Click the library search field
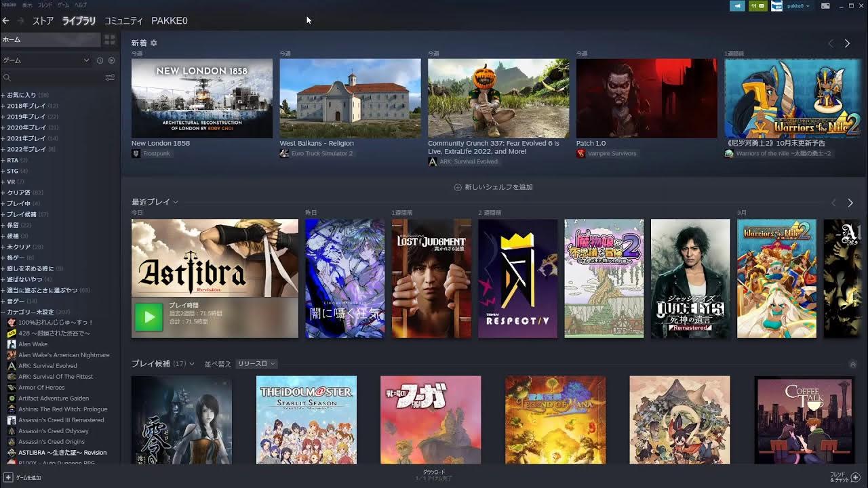 tap(52, 78)
